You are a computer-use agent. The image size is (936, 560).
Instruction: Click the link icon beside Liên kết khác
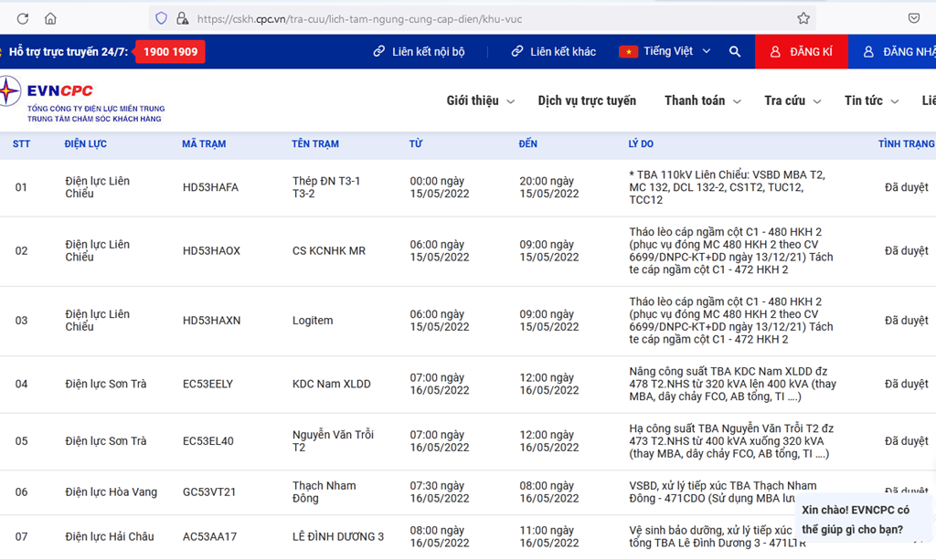pos(517,52)
